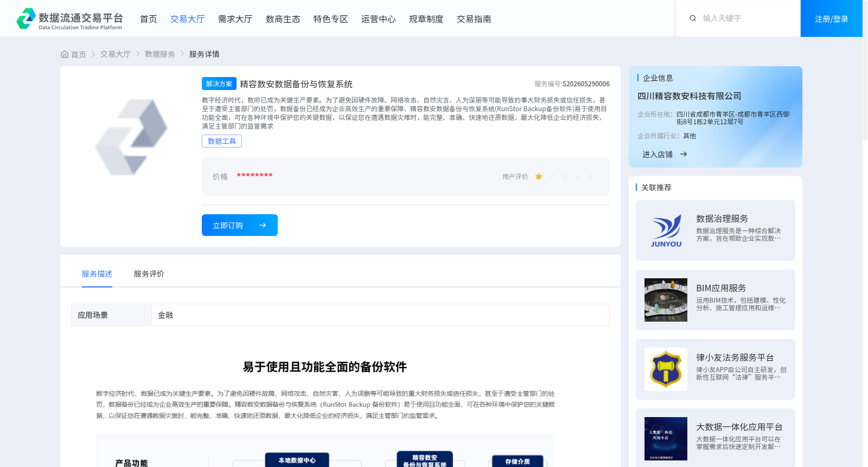Open the 大数据一体化应用平台 thumbnail image
The image size is (868, 467).
(x=666, y=439)
